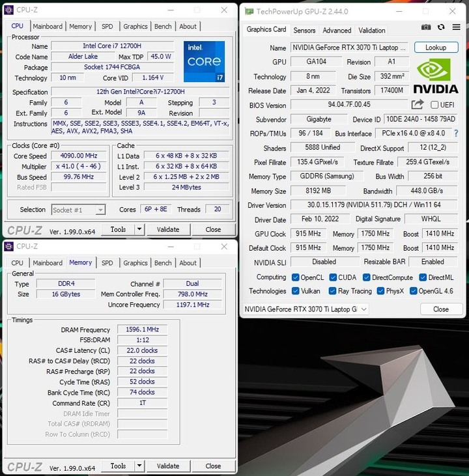Click the Uncore Frequency value 1197.1 MHz

tap(193, 305)
